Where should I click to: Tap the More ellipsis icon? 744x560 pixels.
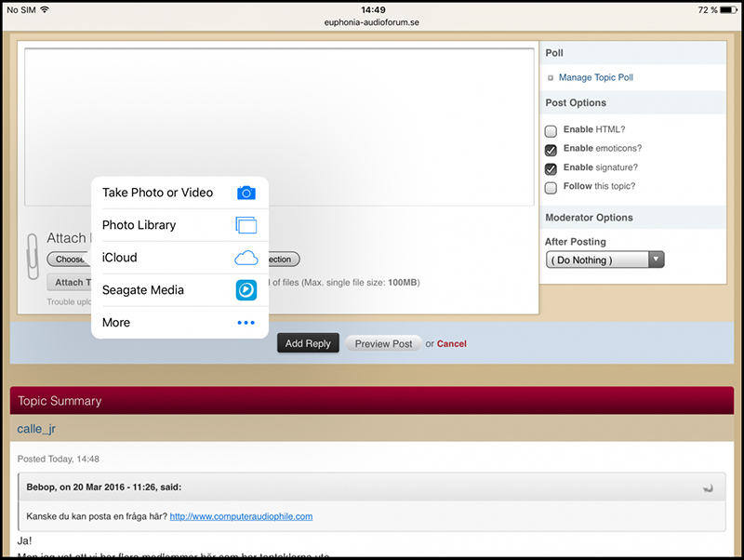coord(246,323)
